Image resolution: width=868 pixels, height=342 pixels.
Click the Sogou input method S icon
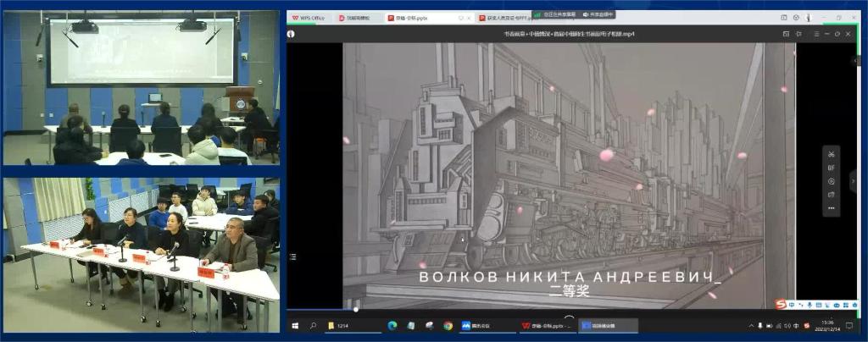tap(780, 304)
